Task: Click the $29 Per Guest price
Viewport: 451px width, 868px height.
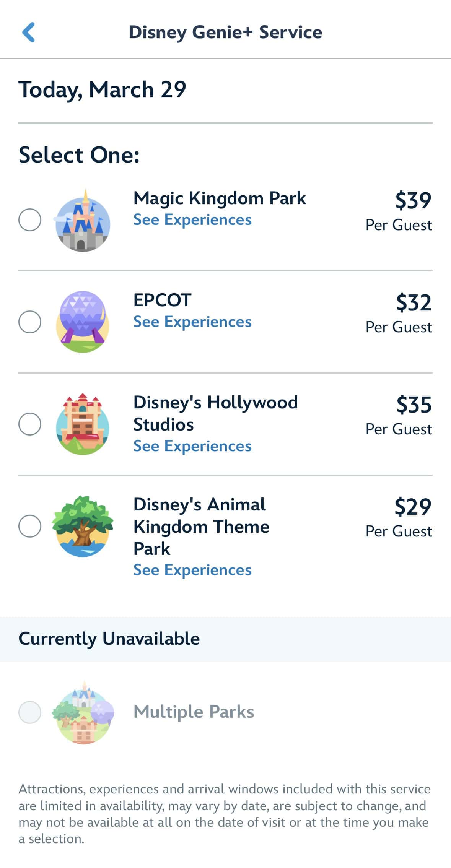Action: [x=399, y=517]
